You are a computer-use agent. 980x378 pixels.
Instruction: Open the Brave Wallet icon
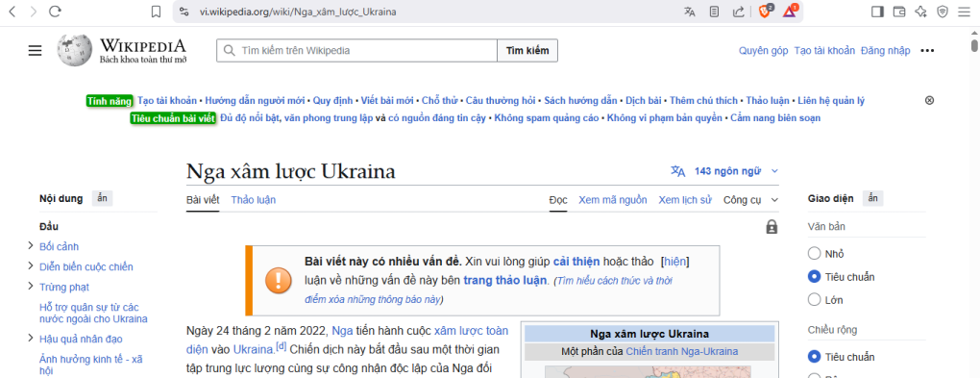click(898, 12)
